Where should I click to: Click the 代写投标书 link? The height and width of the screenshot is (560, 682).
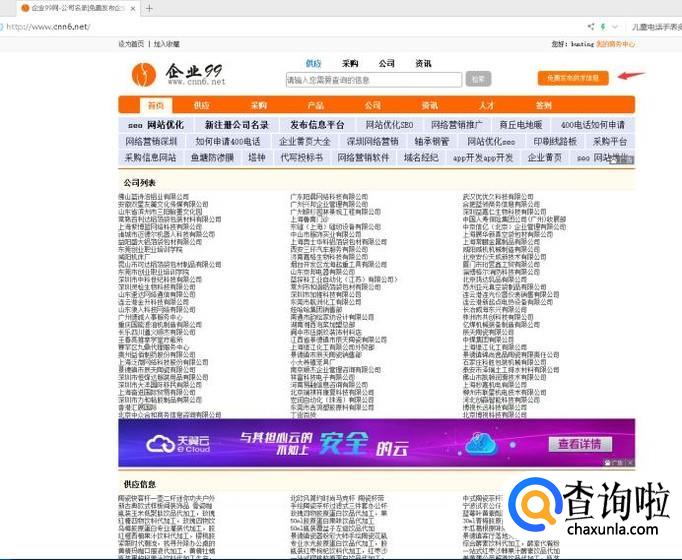[301, 158]
